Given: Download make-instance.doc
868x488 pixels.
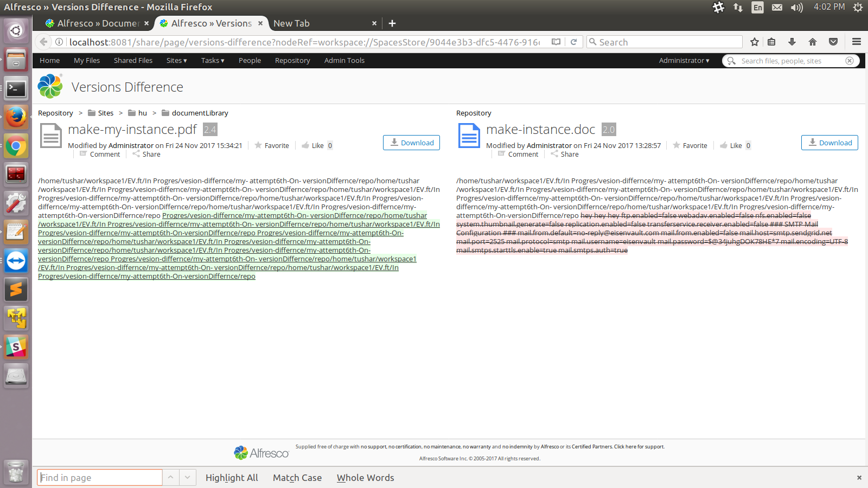Looking at the screenshot, I should click(x=829, y=143).
